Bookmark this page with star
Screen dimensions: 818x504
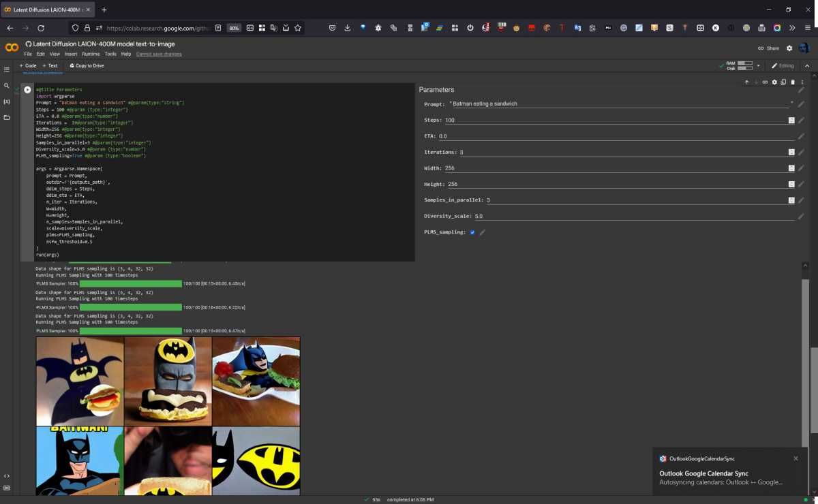pos(297,28)
